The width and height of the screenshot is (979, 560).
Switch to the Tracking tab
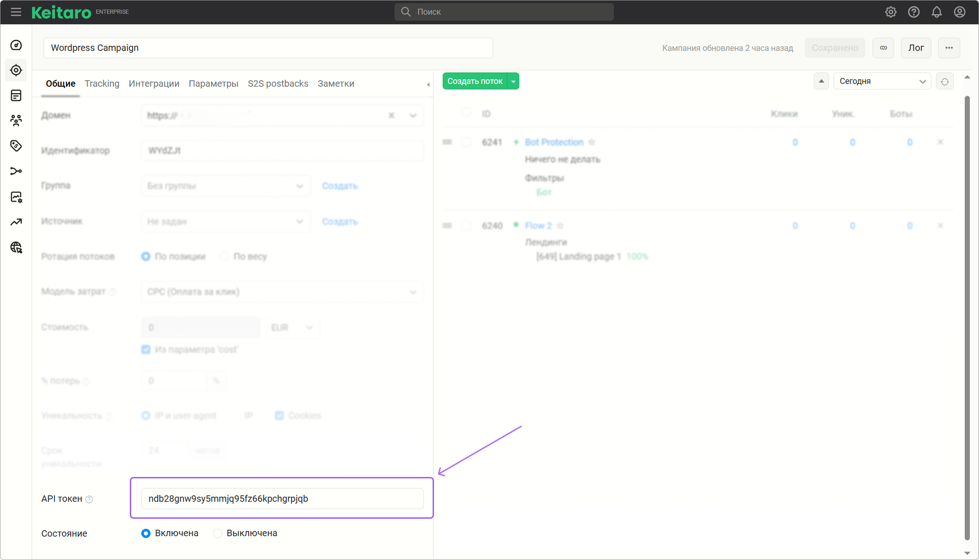coord(102,83)
